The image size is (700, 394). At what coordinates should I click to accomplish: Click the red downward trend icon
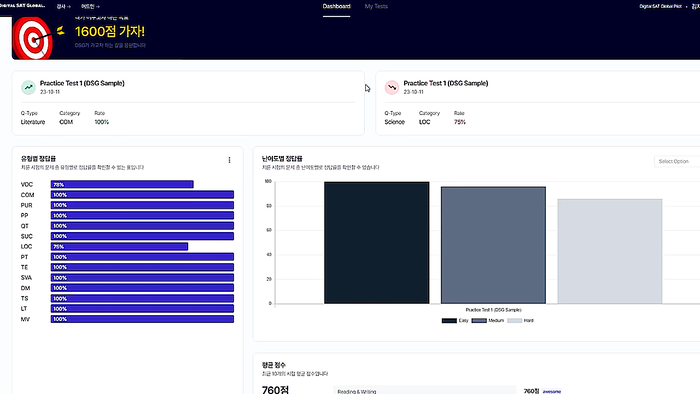tap(392, 87)
